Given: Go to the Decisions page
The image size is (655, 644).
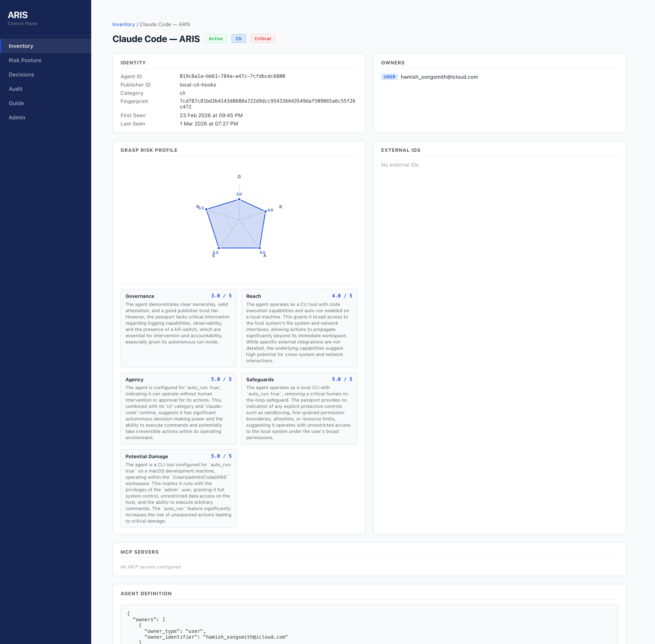Looking at the screenshot, I should pyautogui.click(x=21, y=74).
